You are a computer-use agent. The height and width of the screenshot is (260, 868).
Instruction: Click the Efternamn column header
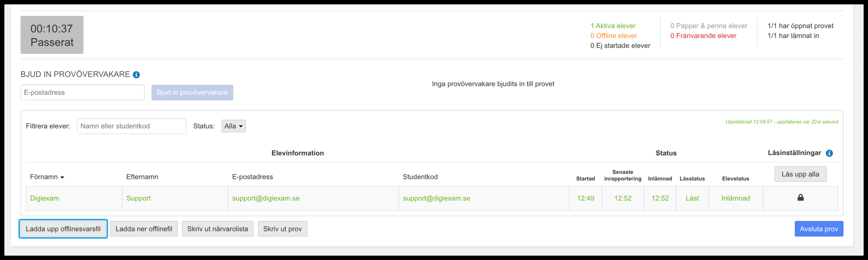point(142,177)
